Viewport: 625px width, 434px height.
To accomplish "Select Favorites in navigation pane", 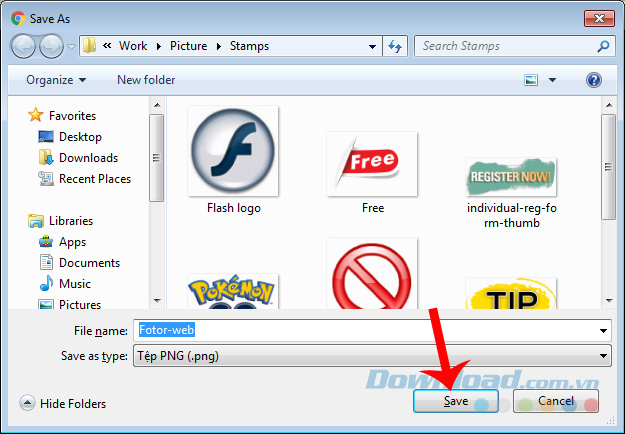I will pyautogui.click(x=73, y=116).
